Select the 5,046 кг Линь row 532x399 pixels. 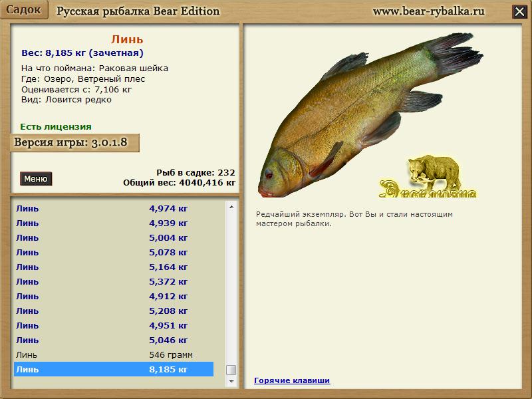[x=113, y=340]
